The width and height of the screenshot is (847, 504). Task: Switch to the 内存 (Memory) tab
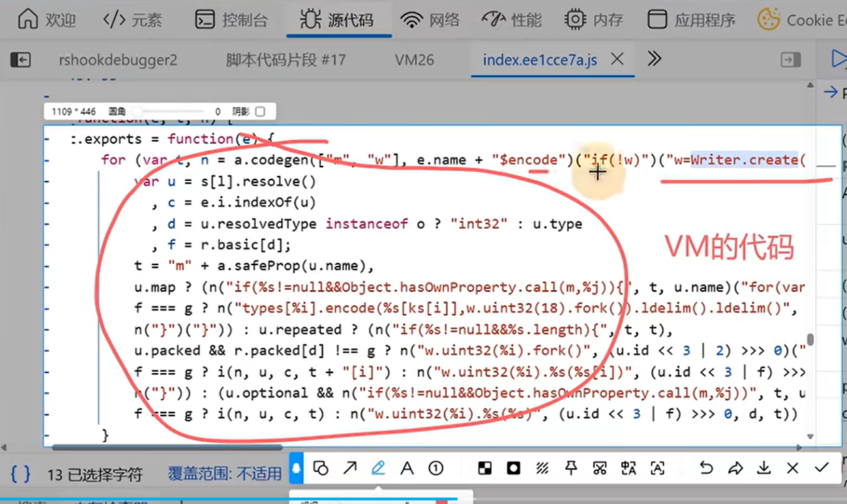click(593, 20)
